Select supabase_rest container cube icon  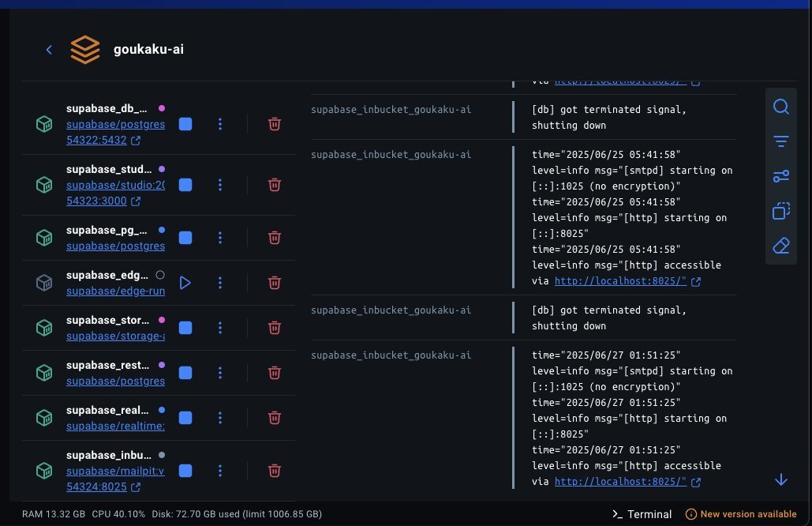click(44, 373)
